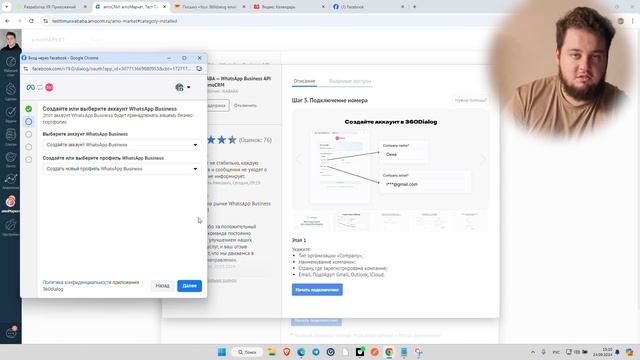Open the Создать новый профиль WhatsApp Business dropdown
This screenshot has height=360, width=640.
[122, 169]
